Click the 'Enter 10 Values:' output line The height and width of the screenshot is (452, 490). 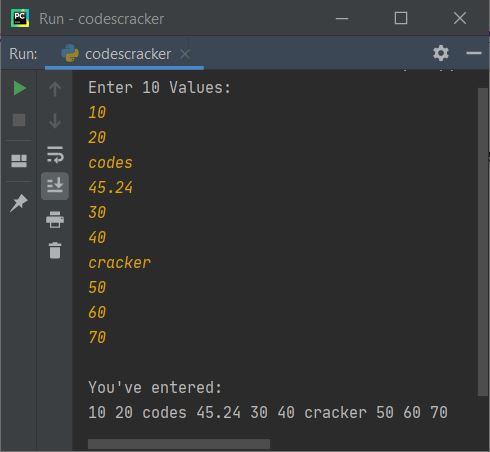pyautogui.click(x=159, y=88)
